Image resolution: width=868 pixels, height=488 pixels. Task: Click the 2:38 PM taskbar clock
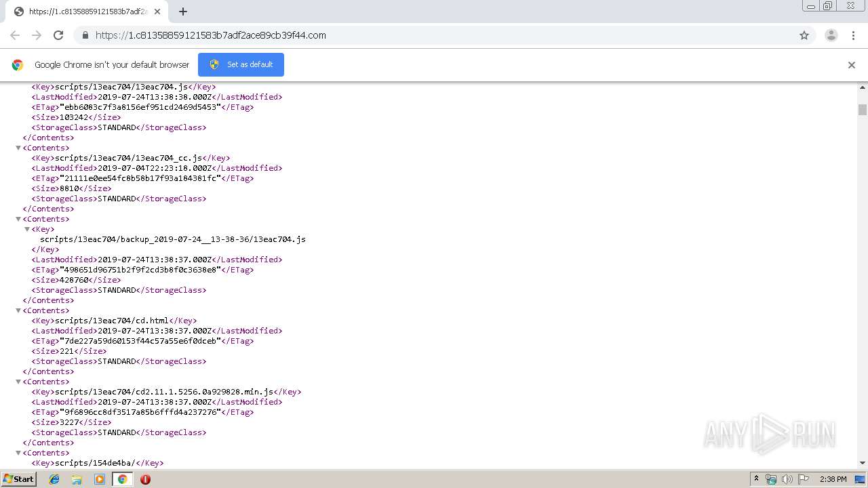[x=833, y=479]
